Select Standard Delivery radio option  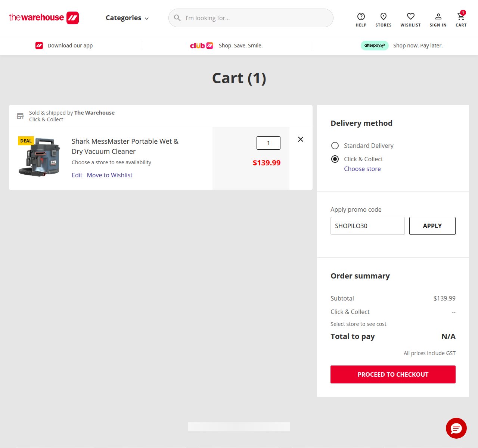click(335, 146)
